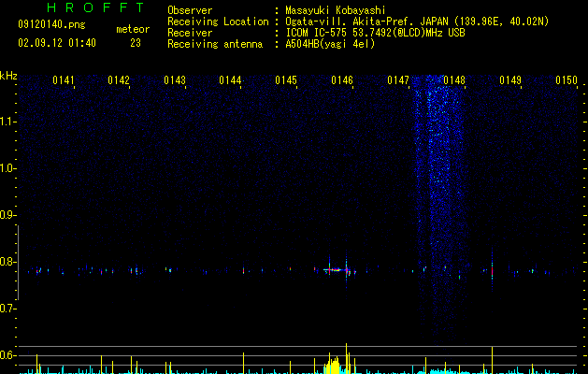Click the 0145 time marker
588x374 pixels.
286,80
